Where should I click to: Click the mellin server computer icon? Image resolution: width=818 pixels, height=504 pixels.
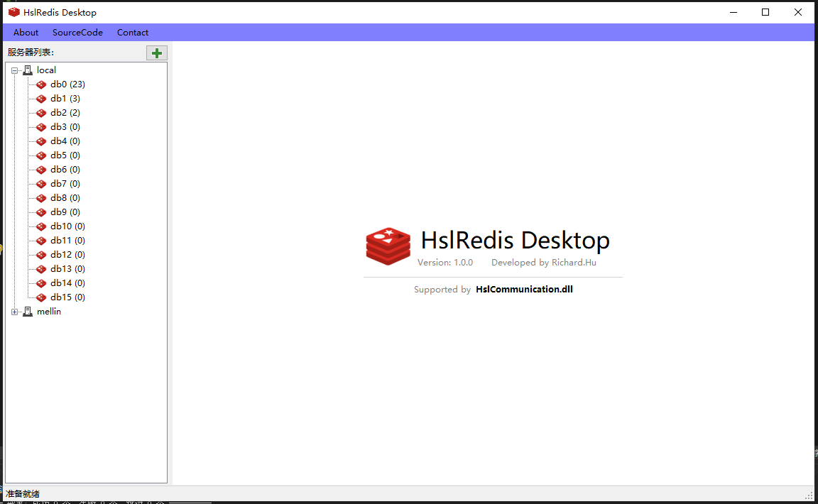(x=28, y=312)
